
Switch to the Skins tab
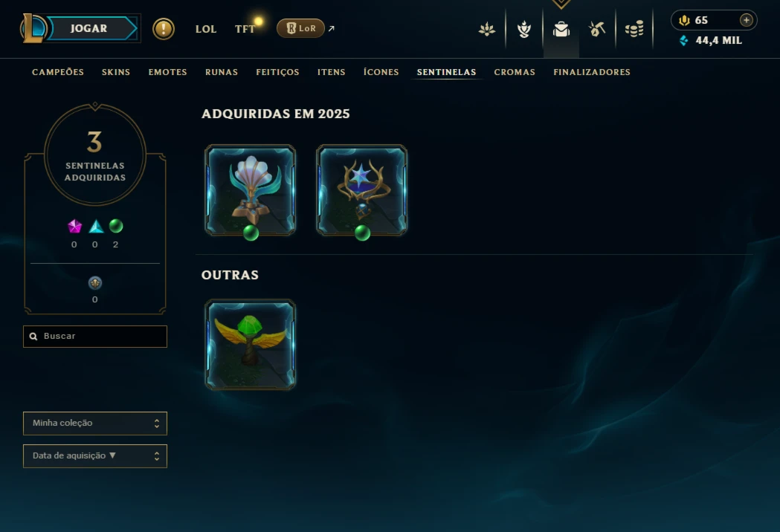116,72
